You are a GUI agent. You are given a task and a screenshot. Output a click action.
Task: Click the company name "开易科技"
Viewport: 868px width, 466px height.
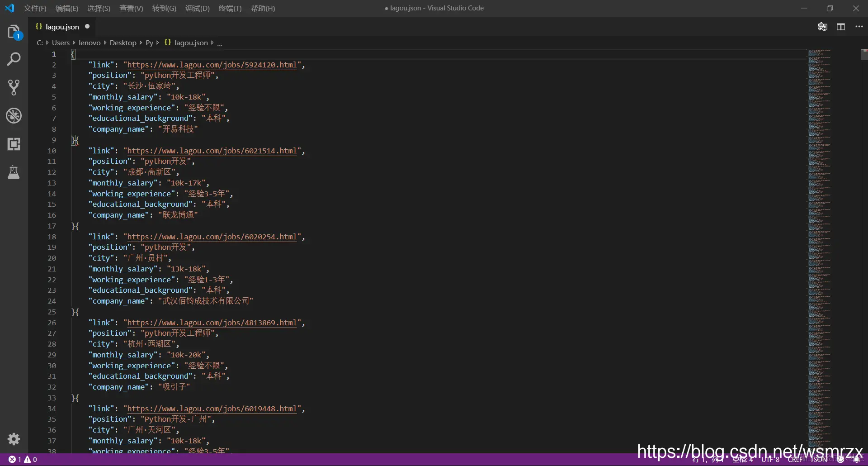(178, 129)
